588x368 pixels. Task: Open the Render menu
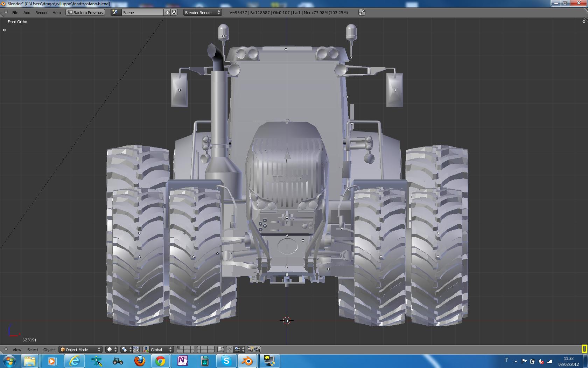[x=41, y=12]
